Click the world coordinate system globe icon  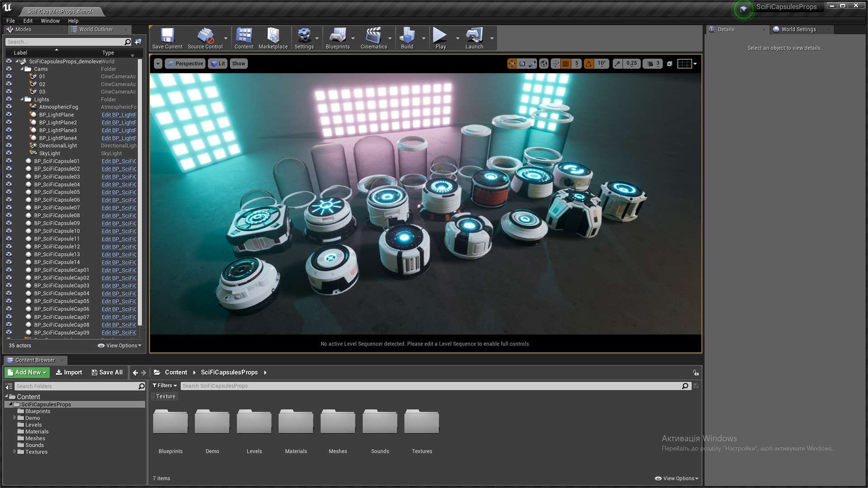[x=544, y=64]
